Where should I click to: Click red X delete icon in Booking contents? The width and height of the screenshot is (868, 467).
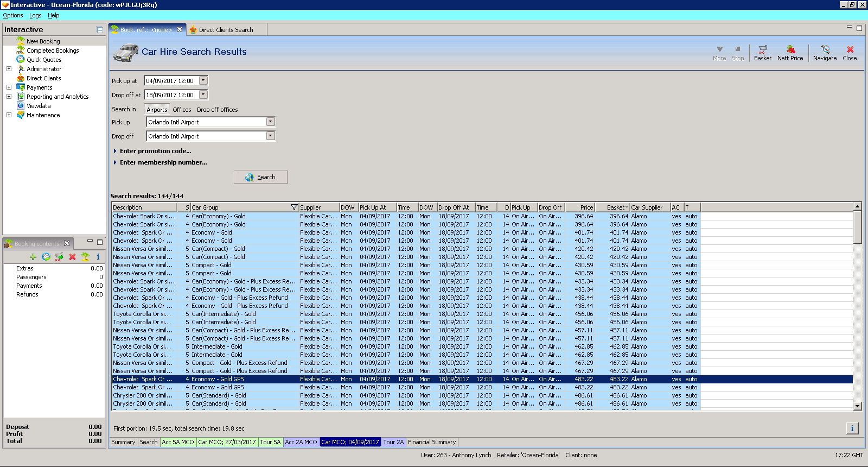click(72, 257)
